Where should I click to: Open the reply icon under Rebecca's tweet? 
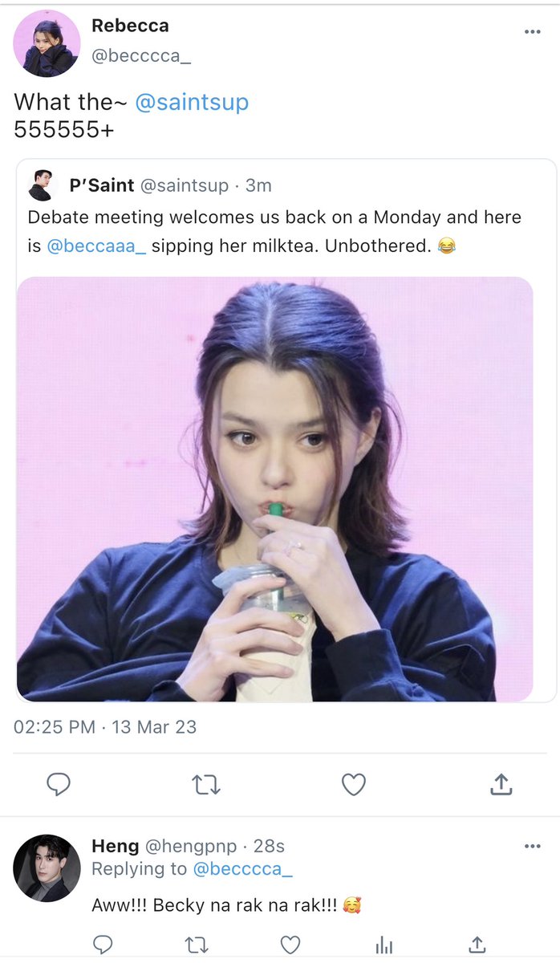59,784
